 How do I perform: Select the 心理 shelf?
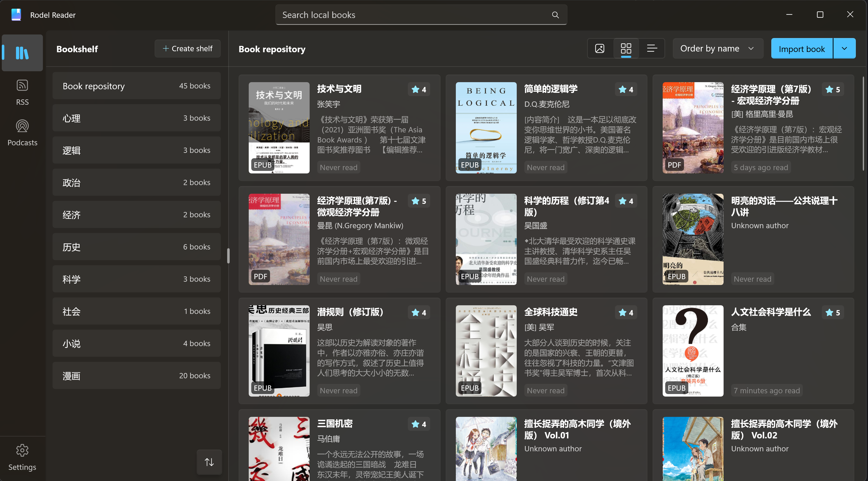coord(137,118)
